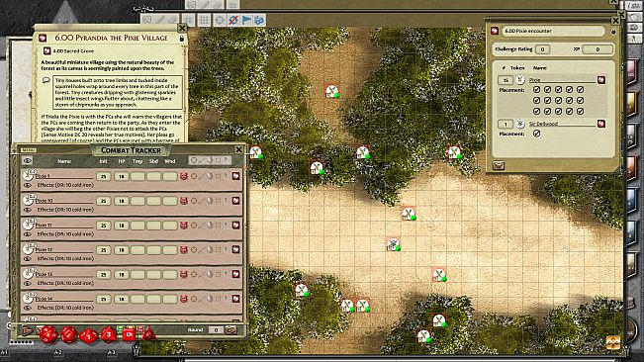The image size is (644, 362).
Task: Click the token portrait of Pixie 14
Action: (28, 298)
